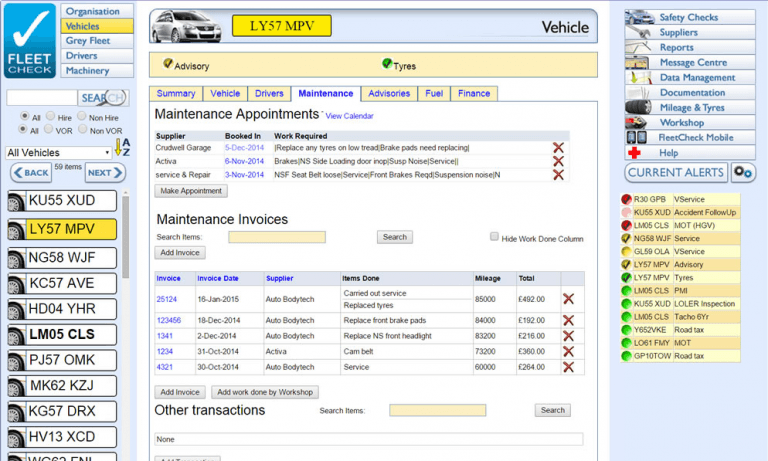The height and width of the screenshot is (461, 768).
Task: Select the Non Hire radio button
Action: coord(82,116)
